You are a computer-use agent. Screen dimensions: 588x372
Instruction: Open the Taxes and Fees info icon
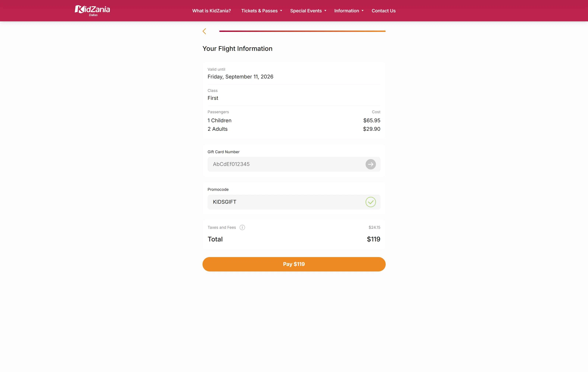tap(242, 227)
